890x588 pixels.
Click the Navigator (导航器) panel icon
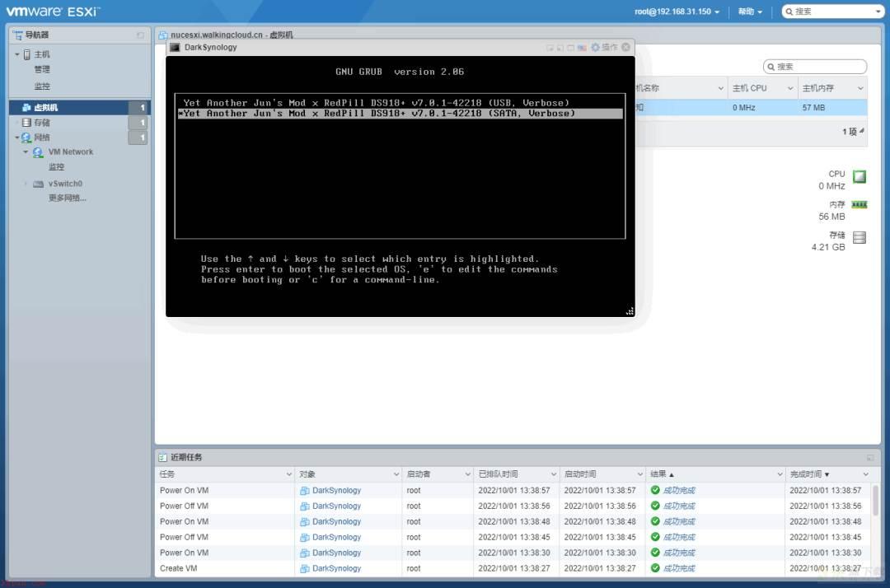click(17, 35)
